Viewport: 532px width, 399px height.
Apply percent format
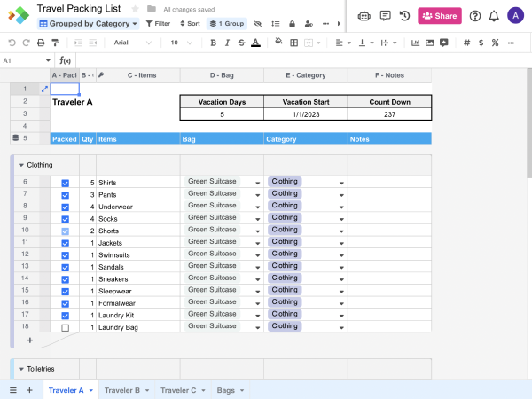coord(495,43)
